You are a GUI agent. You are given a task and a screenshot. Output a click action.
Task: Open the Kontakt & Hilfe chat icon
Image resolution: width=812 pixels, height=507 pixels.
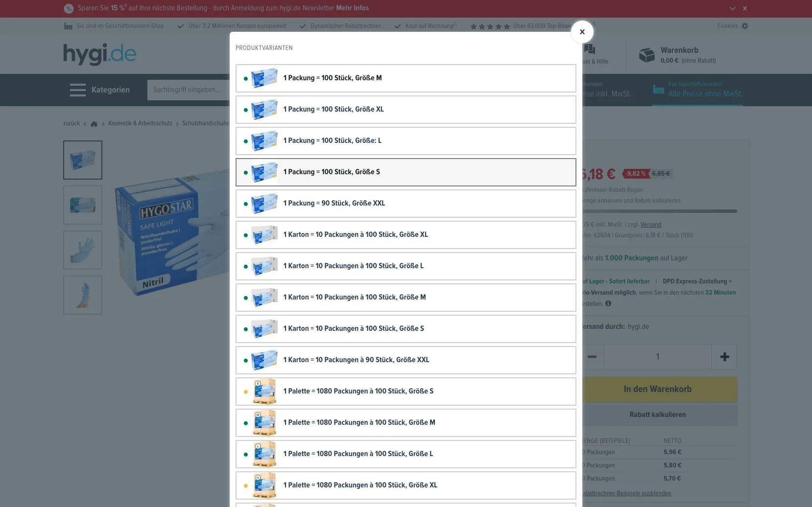pyautogui.click(x=590, y=49)
